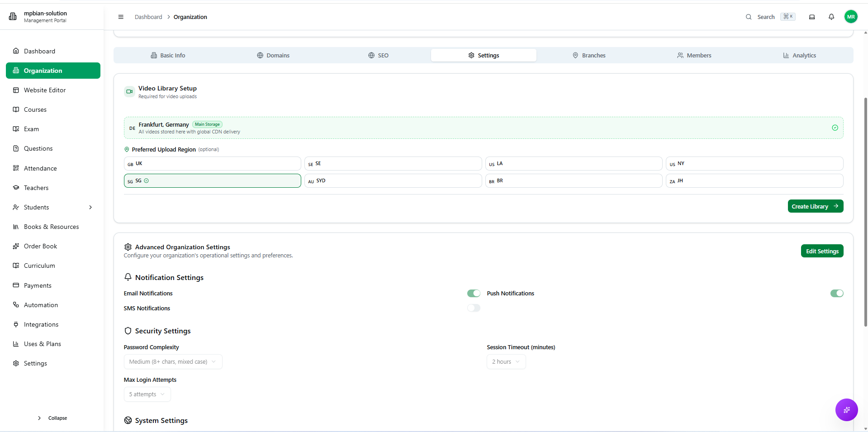The width and height of the screenshot is (868, 432).
Task: Open the inbox icon in header
Action: [812, 17]
